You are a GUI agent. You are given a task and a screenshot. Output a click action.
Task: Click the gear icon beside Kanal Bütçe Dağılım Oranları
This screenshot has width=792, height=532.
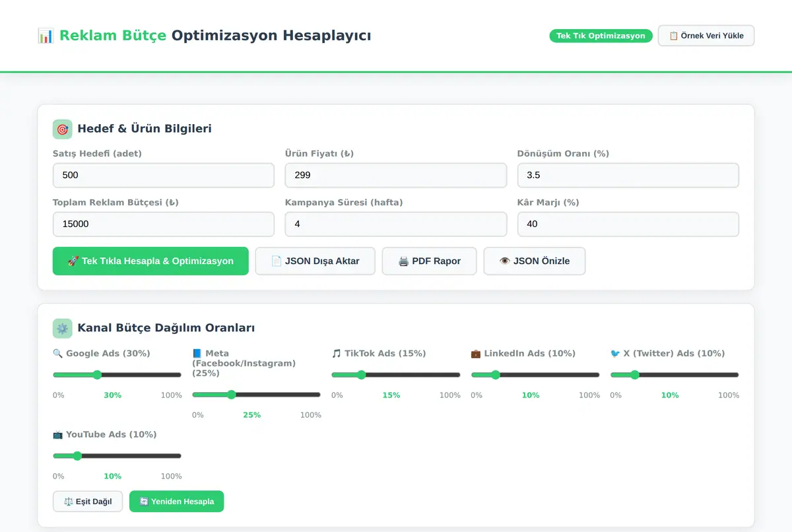[63, 328]
